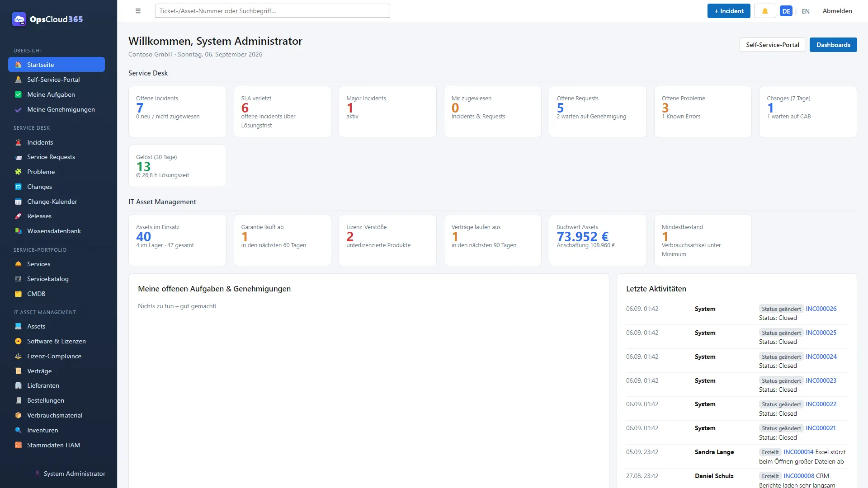Click the Services bell icon in sidebar

coord(18,264)
